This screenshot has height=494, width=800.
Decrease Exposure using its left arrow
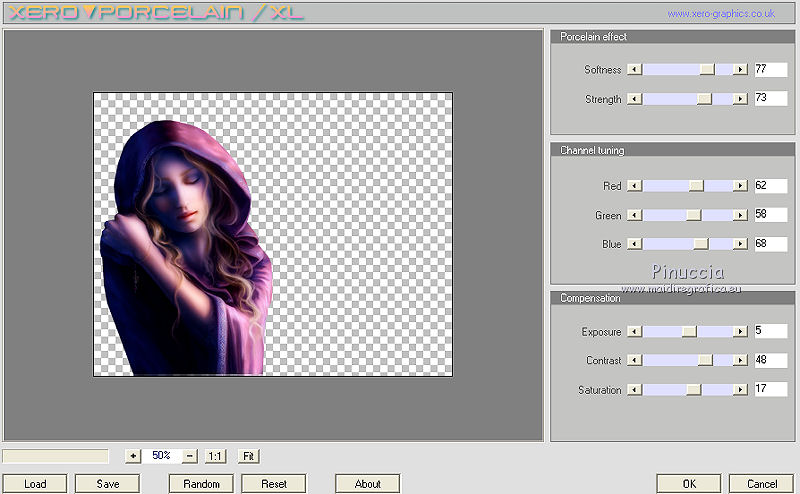(x=634, y=332)
